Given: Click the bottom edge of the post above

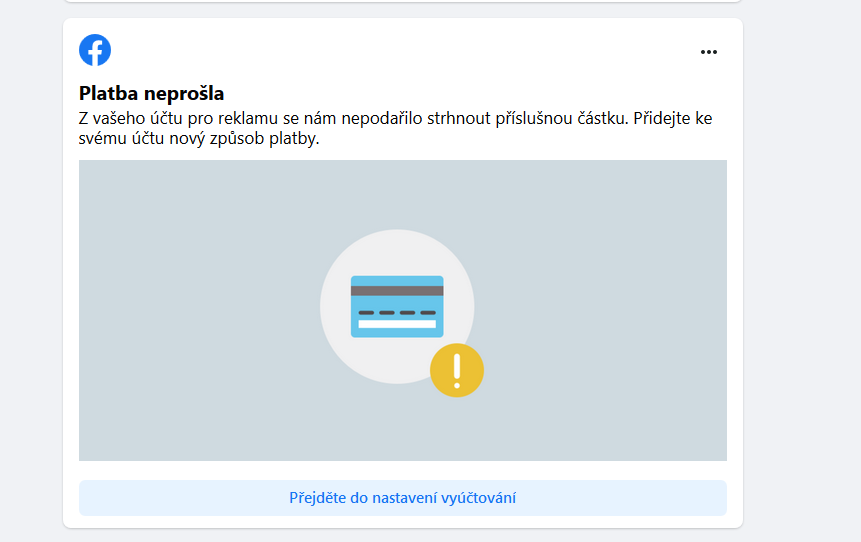Looking at the screenshot, I should point(400,1).
